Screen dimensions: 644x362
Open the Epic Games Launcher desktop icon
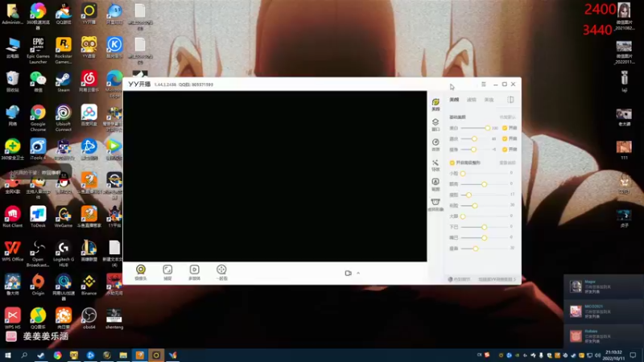pyautogui.click(x=38, y=51)
